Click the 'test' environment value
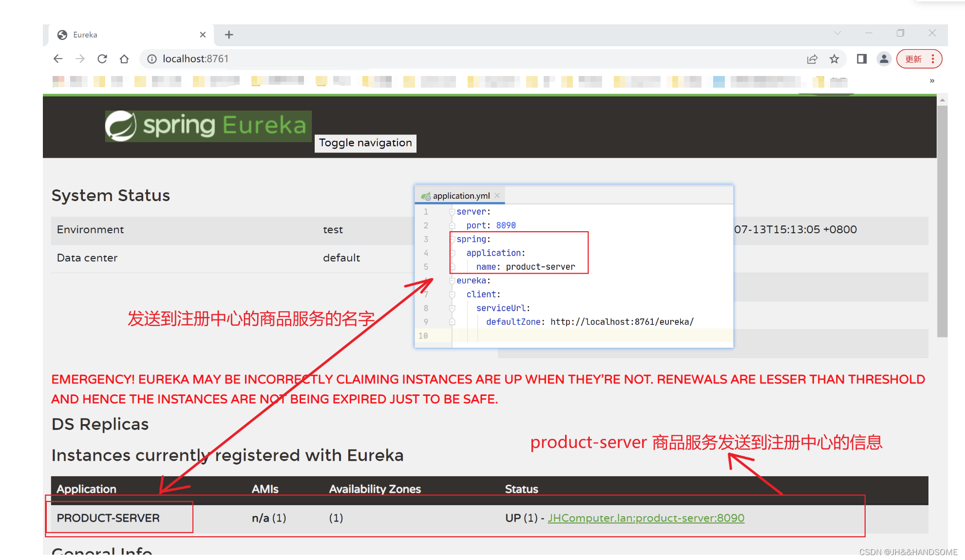965x560 pixels. [333, 229]
